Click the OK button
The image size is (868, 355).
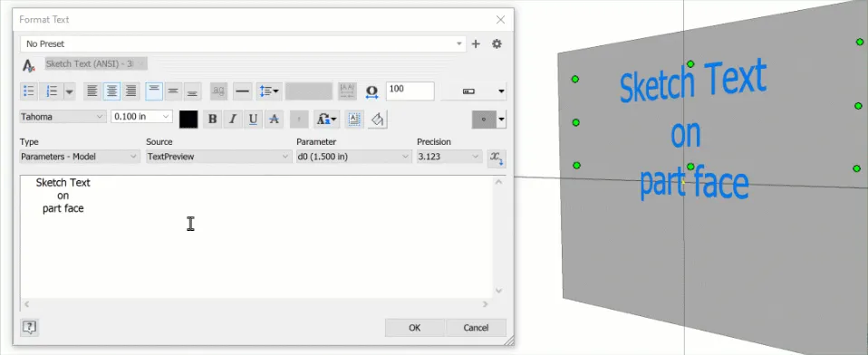415,327
